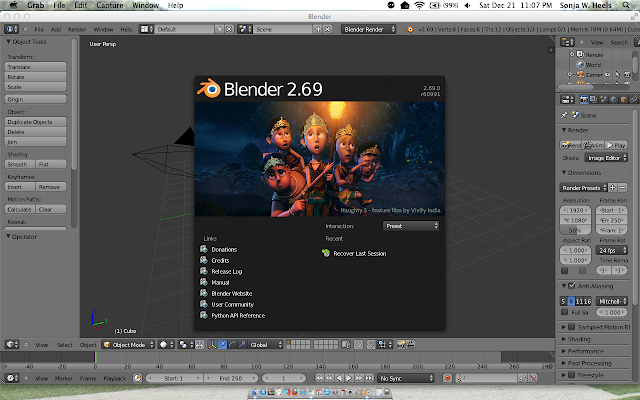Viewport: 640px width, 400px height.
Task: Open the Object Mode dropdown
Action: point(128,344)
